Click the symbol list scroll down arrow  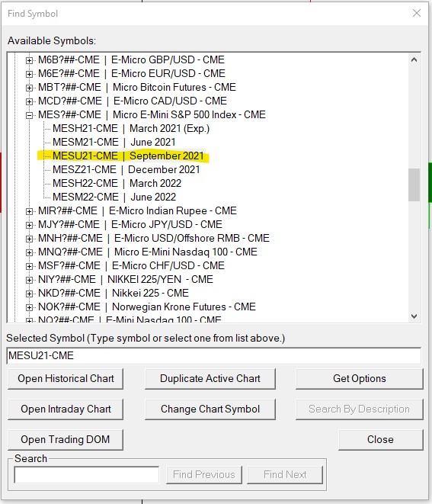click(414, 316)
